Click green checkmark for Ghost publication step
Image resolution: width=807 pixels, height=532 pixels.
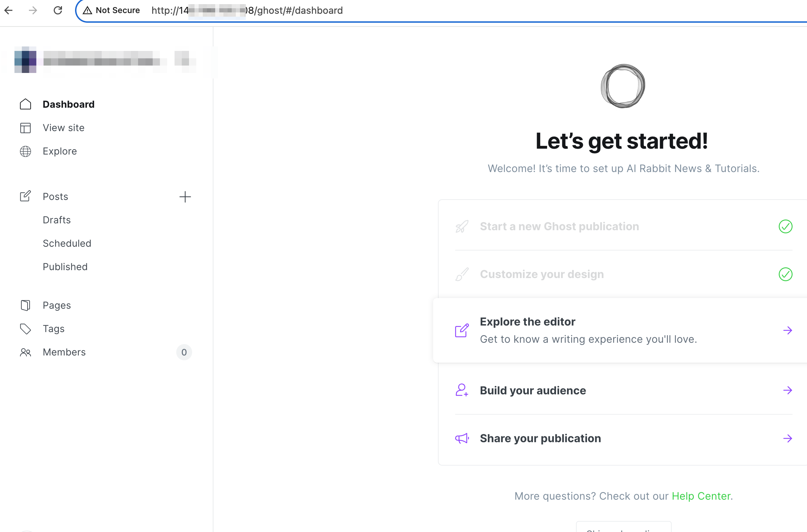click(x=785, y=226)
